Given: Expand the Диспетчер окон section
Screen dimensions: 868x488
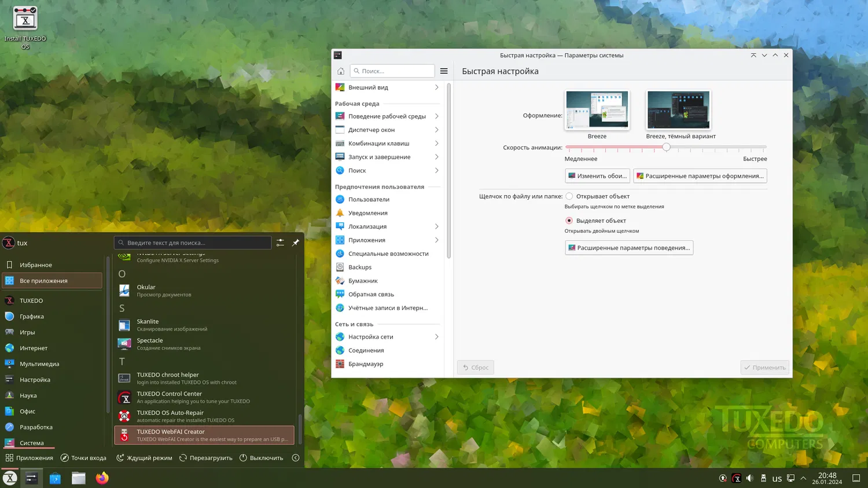Looking at the screenshot, I should pyautogui.click(x=387, y=130).
